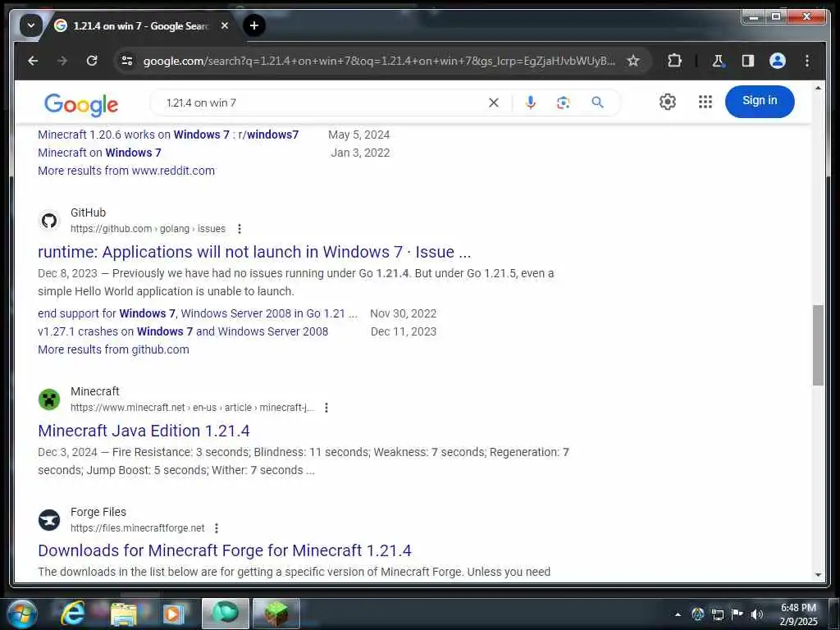Open Action Center flag icon

coord(737,614)
